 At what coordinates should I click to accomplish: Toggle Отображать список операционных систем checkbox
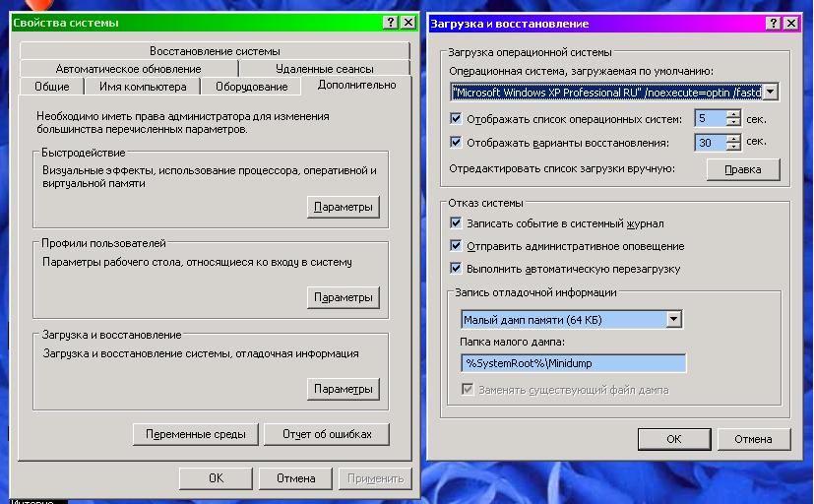click(x=456, y=119)
